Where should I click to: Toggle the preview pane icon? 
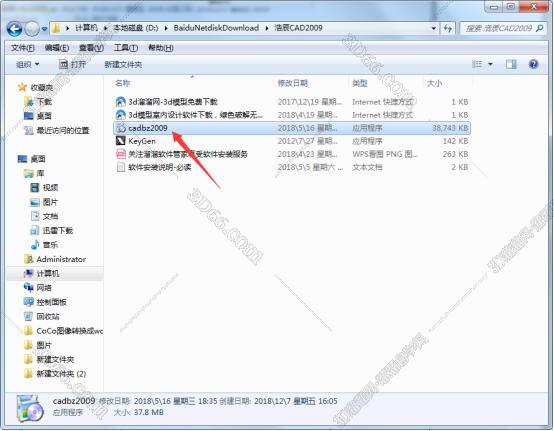click(x=511, y=64)
